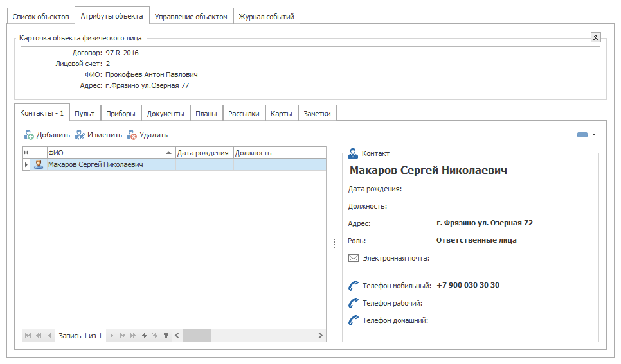Image resolution: width=621 pixels, height=364 pixels.
Task: Click the mobile phone handset icon
Action: click(354, 285)
